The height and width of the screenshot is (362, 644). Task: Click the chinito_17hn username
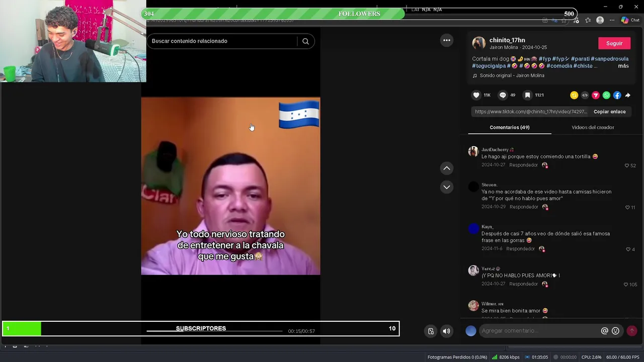click(x=507, y=40)
